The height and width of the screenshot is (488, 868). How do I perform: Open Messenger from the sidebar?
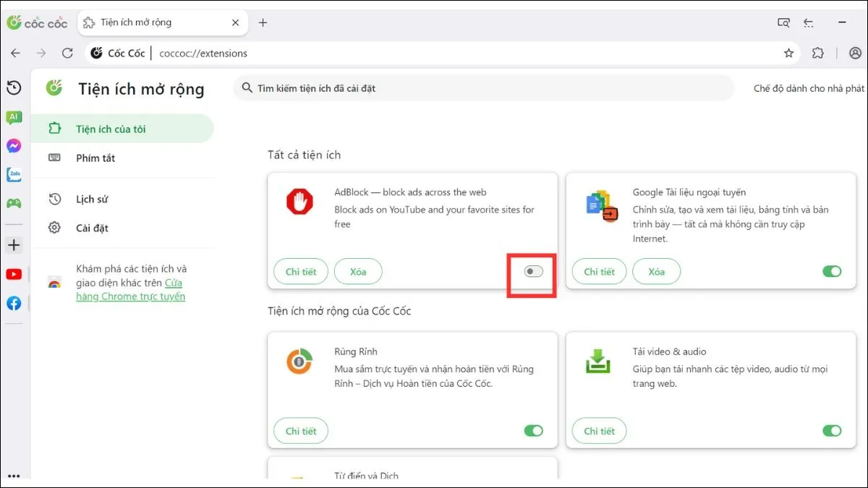point(14,146)
